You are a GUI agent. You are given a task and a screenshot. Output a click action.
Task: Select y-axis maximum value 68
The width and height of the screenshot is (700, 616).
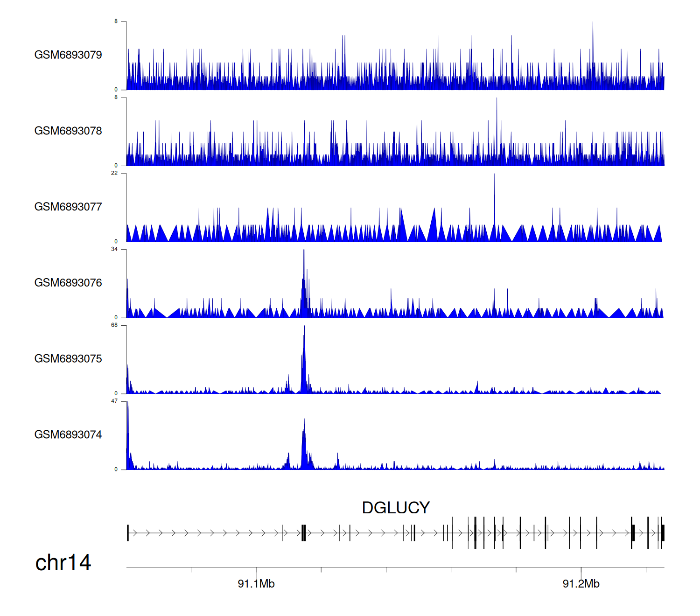point(114,325)
